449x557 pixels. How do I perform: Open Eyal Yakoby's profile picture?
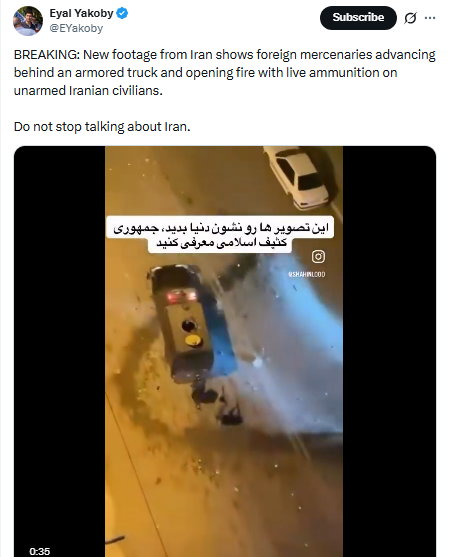pos(28,21)
